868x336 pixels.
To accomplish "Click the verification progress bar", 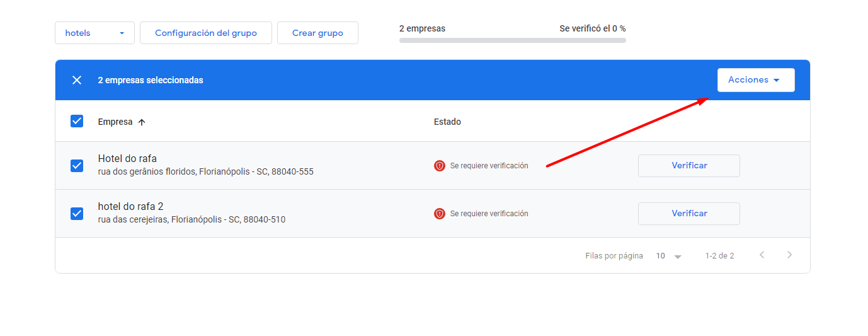I will [x=513, y=40].
